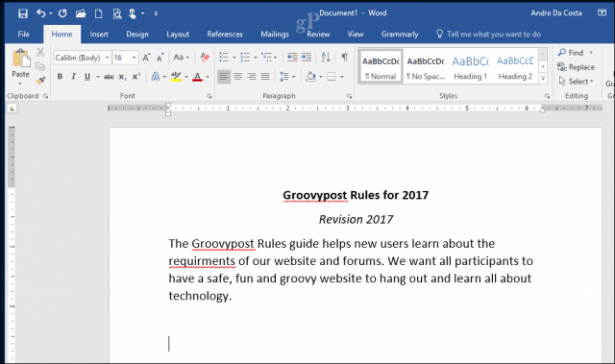Toggle align left for the paragraph
Screen dimensions: 615x364
click(x=224, y=77)
